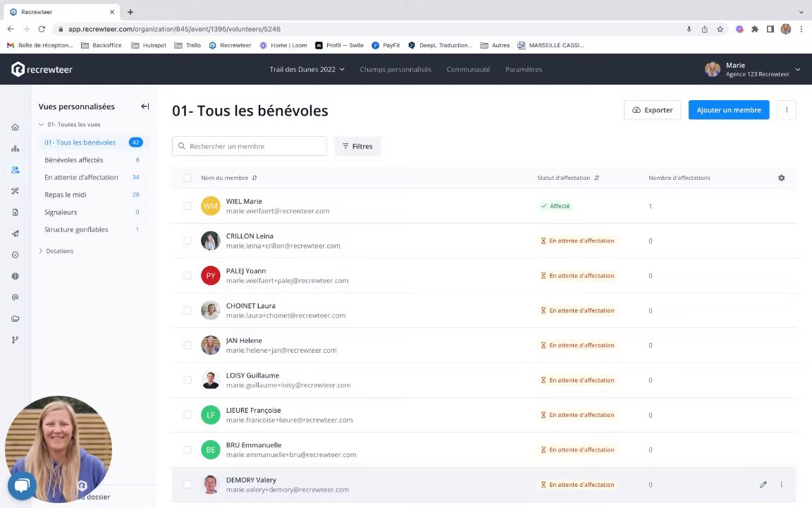Check the box for WIEL Marie
The image size is (812, 508).
coord(187,206)
